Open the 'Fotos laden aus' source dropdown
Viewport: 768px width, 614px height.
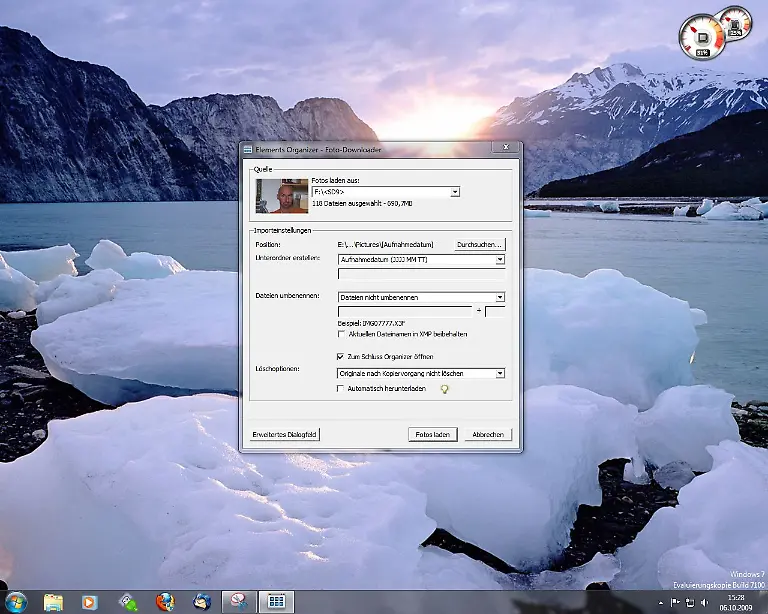coord(455,191)
